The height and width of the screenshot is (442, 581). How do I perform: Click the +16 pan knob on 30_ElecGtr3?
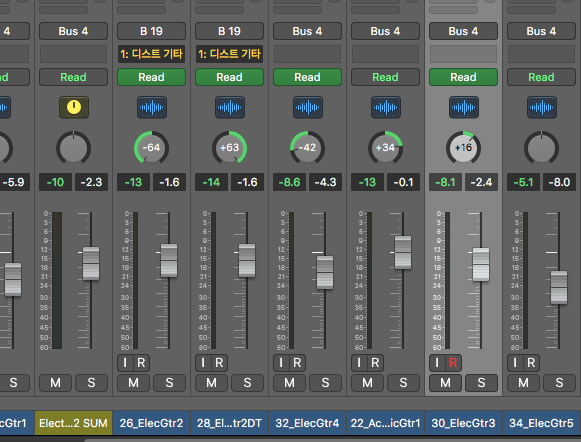(x=464, y=147)
